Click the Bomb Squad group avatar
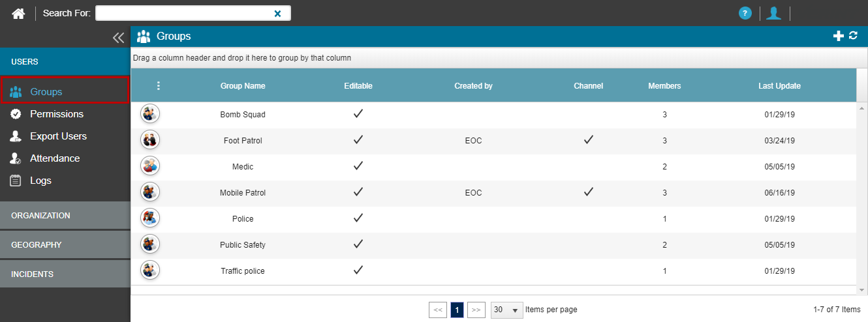Image resolution: width=868 pixels, height=322 pixels. tap(150, 113)
